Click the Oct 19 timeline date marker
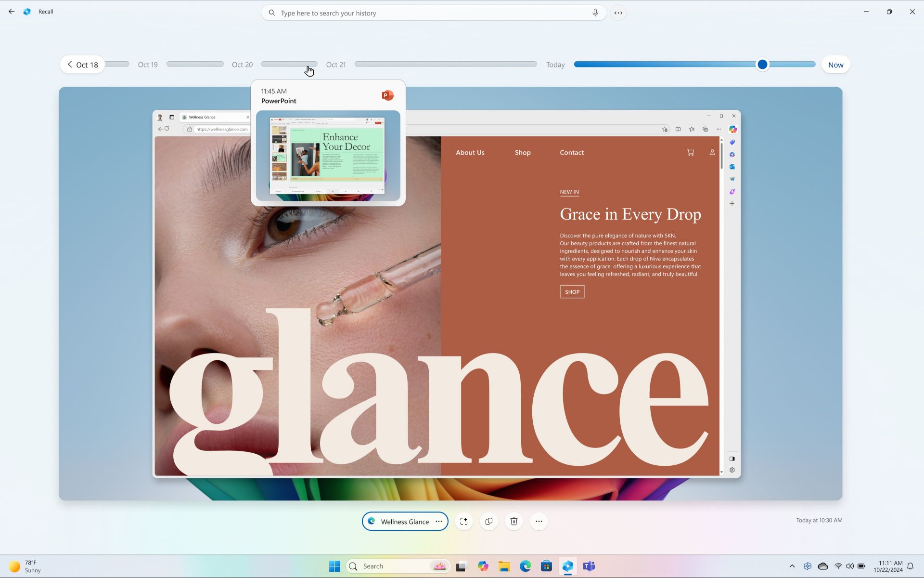This screenshot has width=924, height=578. (148, 65)
